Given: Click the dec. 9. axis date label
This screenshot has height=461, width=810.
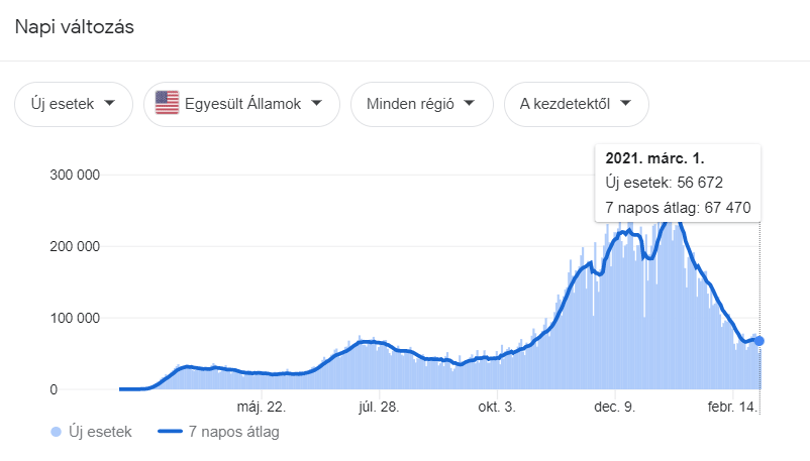Looking at the screenshot, I should point(614,407).
